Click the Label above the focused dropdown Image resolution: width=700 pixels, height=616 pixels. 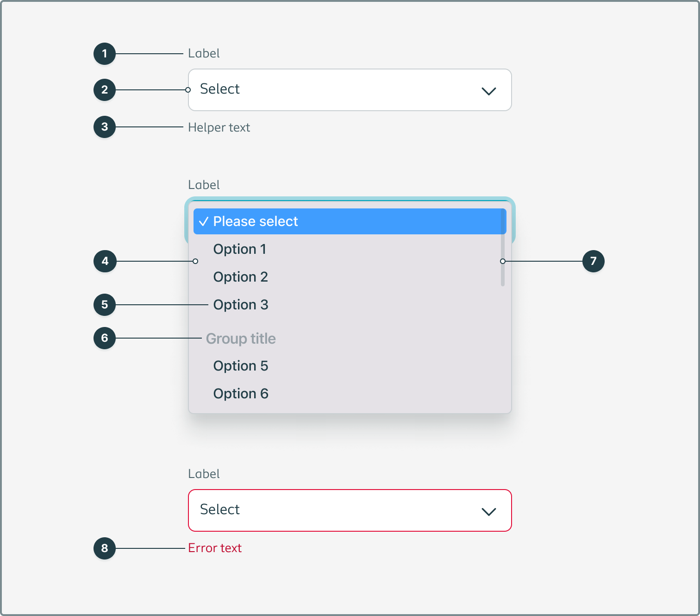click(204, 185)
